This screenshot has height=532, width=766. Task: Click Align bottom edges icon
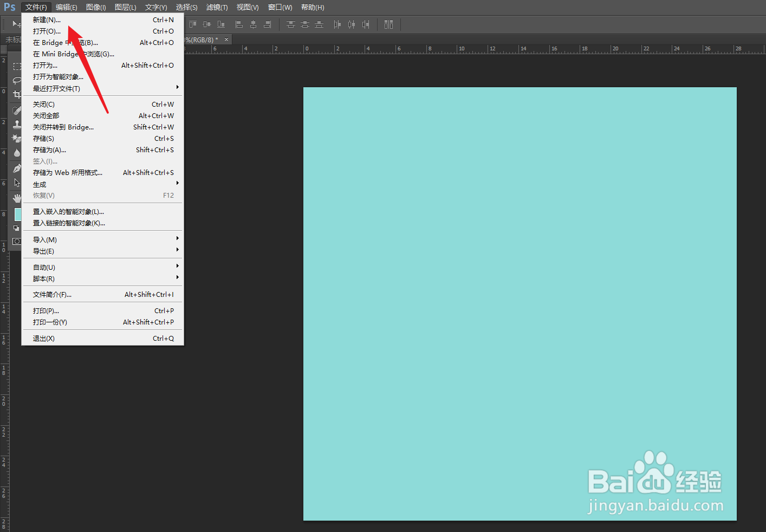point(221,24)
